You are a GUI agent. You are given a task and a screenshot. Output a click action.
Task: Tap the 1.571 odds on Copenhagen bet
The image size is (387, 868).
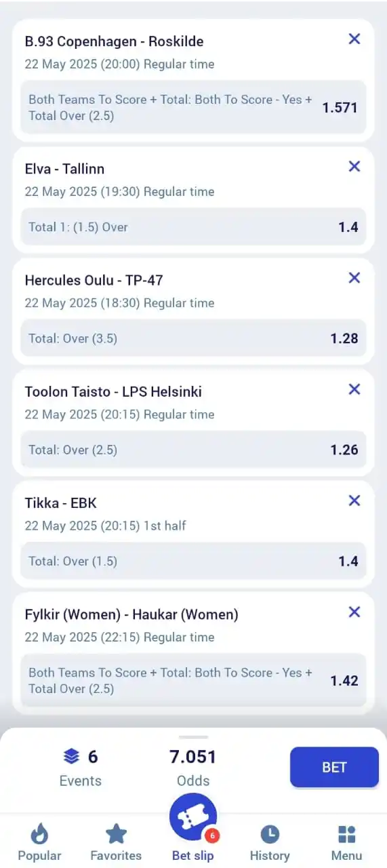coord(340,108)
